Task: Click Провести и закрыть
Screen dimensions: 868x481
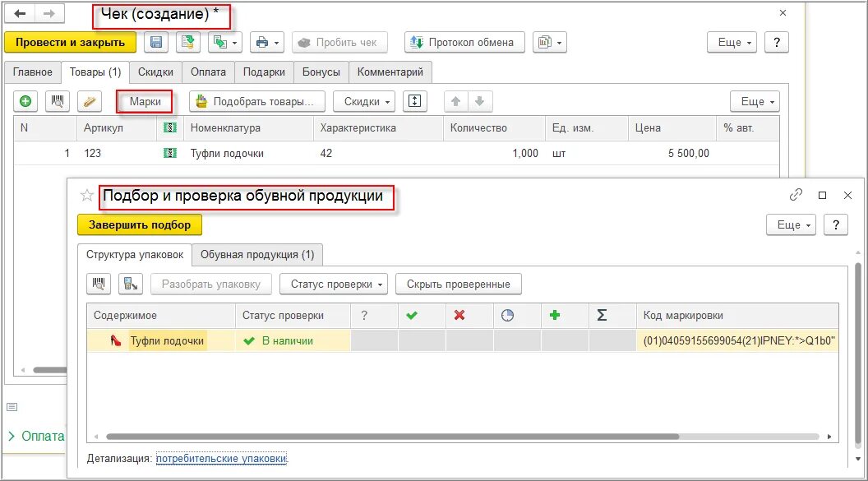Action: (x=71, y=42)
